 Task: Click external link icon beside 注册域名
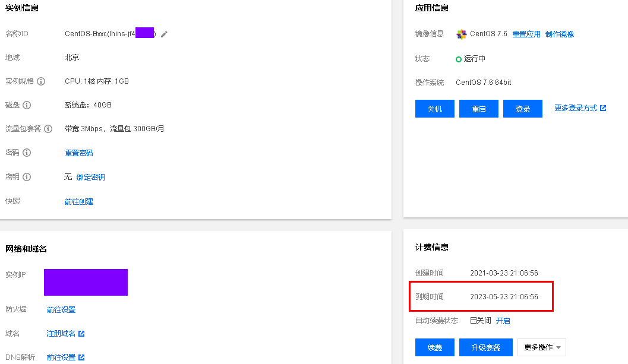pos(81,334)
